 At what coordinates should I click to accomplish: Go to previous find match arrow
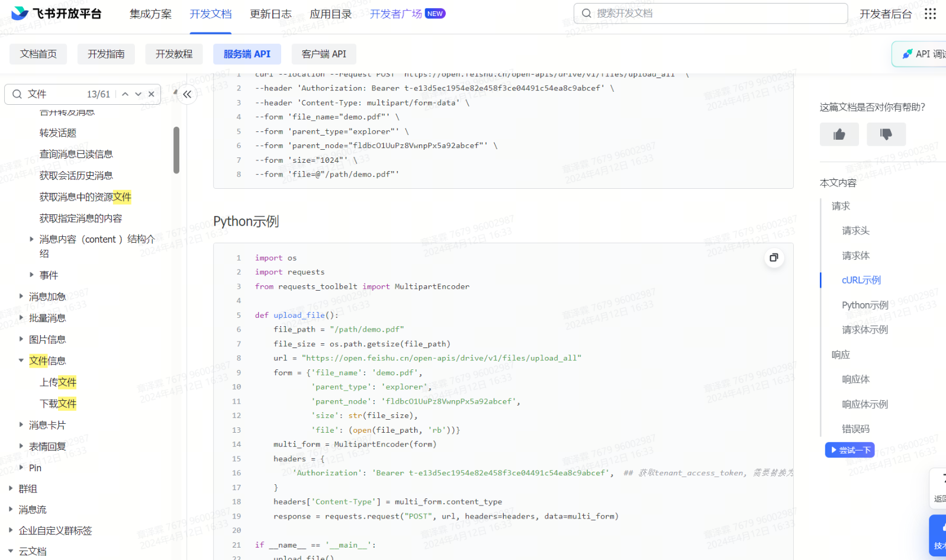pyautogui.click(x=125, y=94)
